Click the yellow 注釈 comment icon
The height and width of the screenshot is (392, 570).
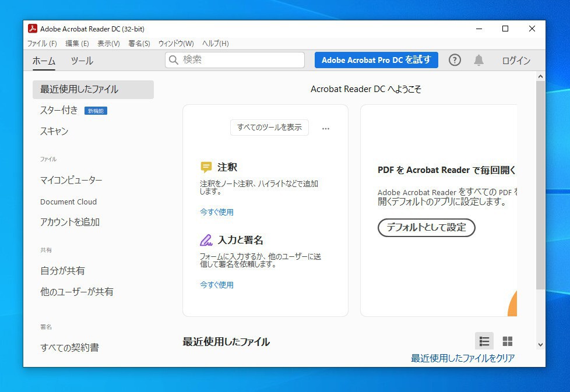[x=206, y=167]
